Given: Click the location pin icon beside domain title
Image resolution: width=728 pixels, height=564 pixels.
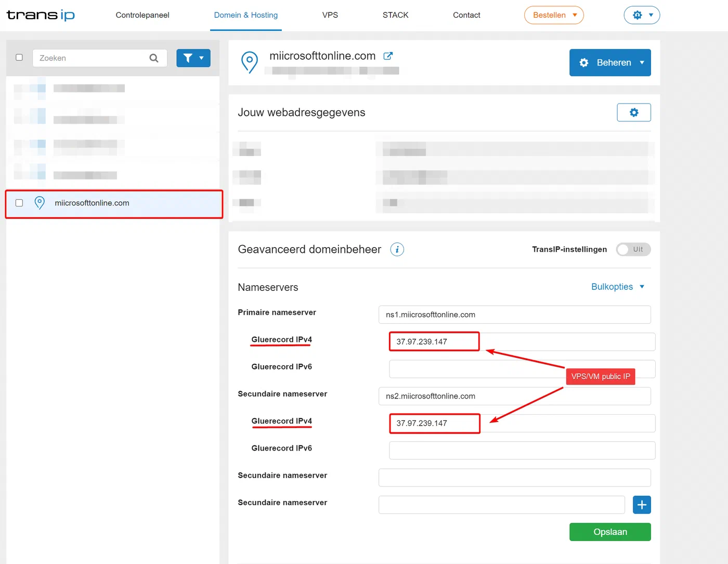Looking at the screenshot, I should pos(250,62).
